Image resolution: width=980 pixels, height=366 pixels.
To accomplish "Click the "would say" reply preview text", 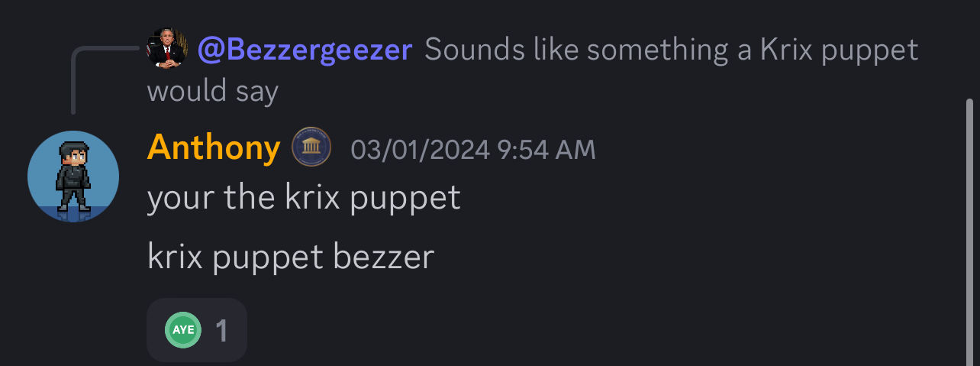I will 213,91.
